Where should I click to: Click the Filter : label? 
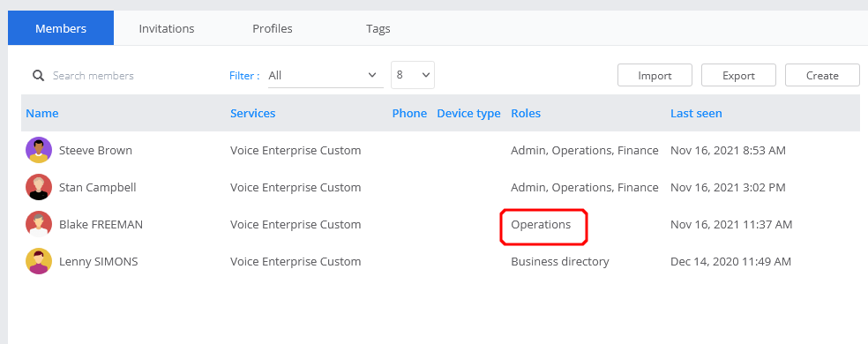coord(244,76)
